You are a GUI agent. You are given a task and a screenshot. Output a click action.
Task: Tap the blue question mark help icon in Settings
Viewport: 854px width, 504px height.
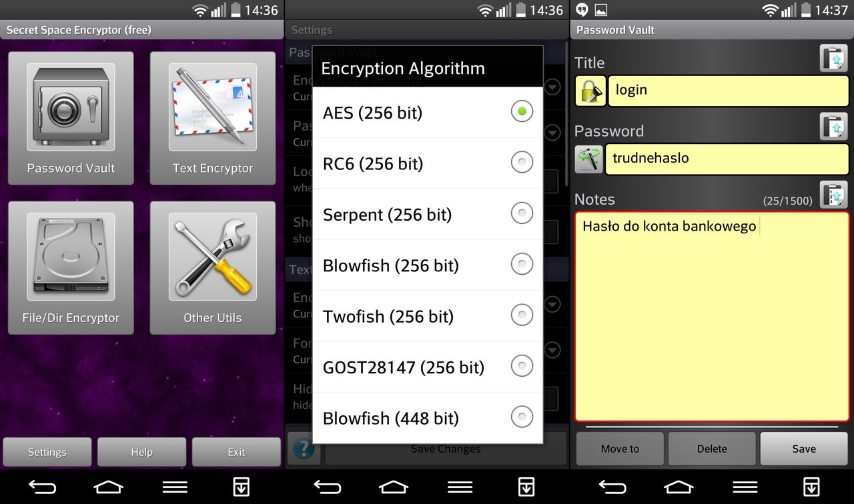point(304,449)
